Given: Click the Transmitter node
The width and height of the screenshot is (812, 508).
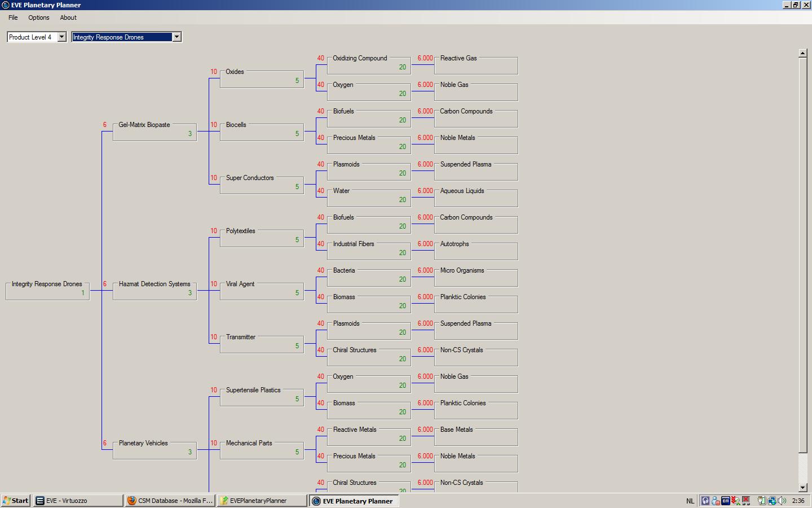Looking at the screenshot, I should (x=262, y=343).
